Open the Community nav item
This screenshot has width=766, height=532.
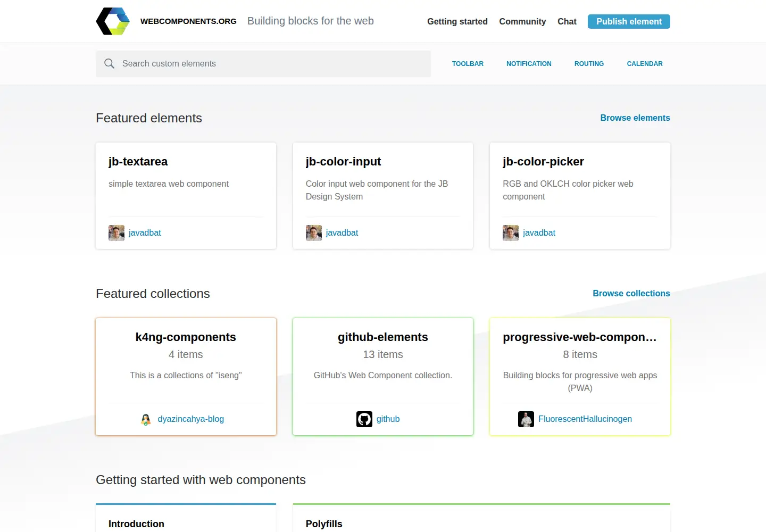522,21
